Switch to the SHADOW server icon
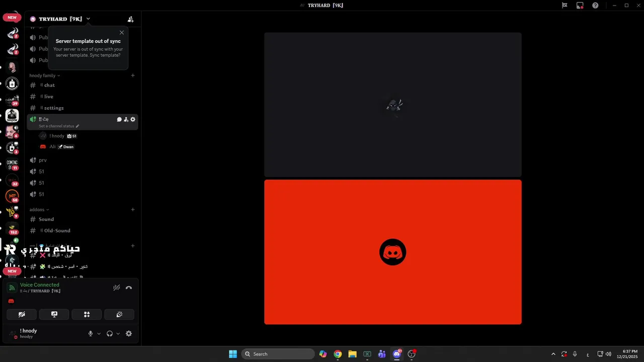The image size is (644, 362). tap(12, 116)
